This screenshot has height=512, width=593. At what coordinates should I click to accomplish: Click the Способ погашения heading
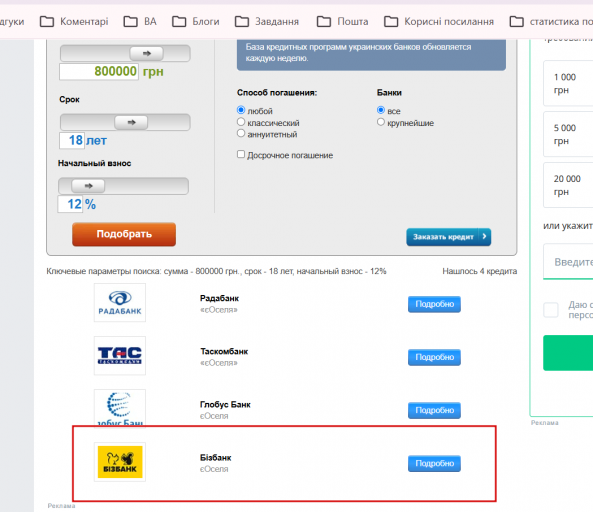point(277,93)
